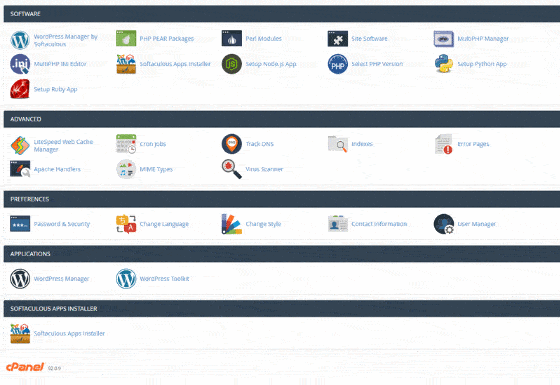The width and height of the screenshot is (560, 385).
Task: Open the Change Style link
Action: 263,224
